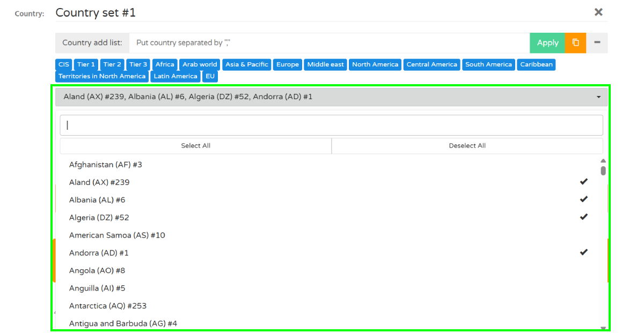Click the country list scrollbar thumb
Viewport: 644px width, 333px height.
tap(603, 171)
